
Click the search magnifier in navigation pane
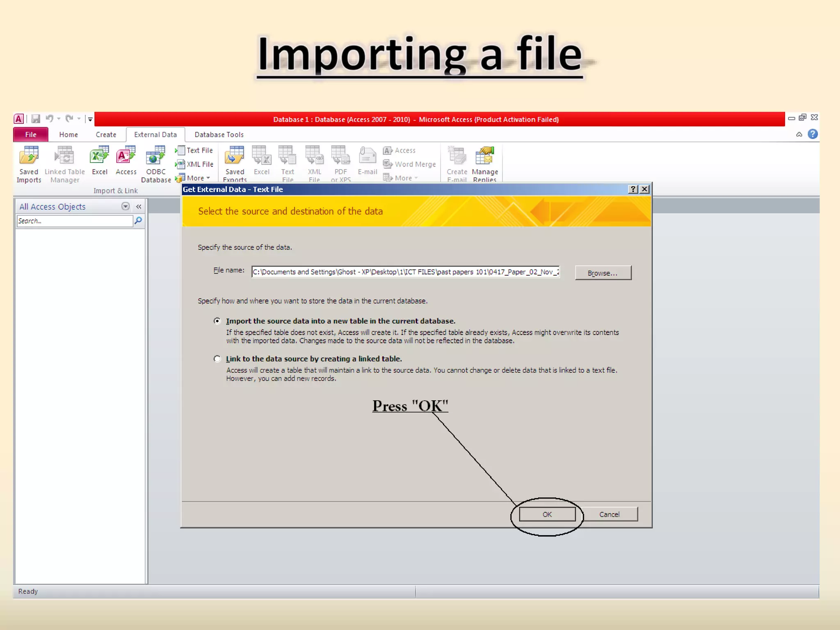coord(139,221)
